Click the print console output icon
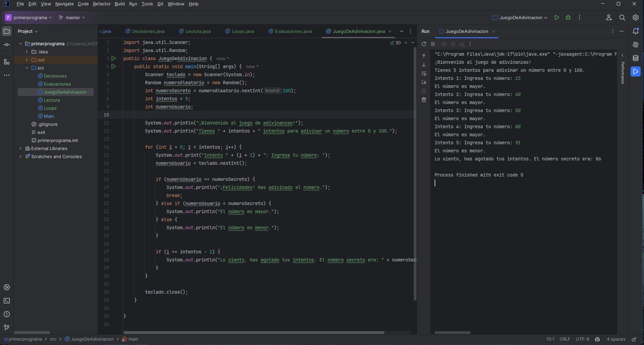Viewport: 644px width, 345px height. [424, 91]
